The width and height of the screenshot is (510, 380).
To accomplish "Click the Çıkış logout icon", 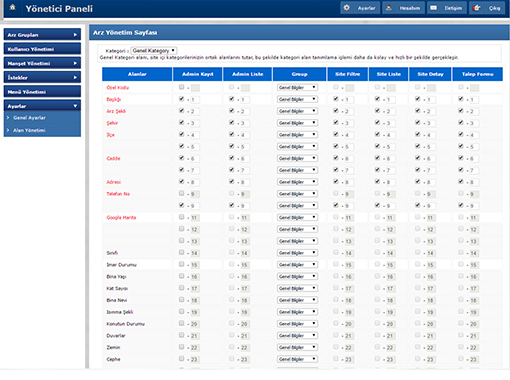I will coord(477,8).
